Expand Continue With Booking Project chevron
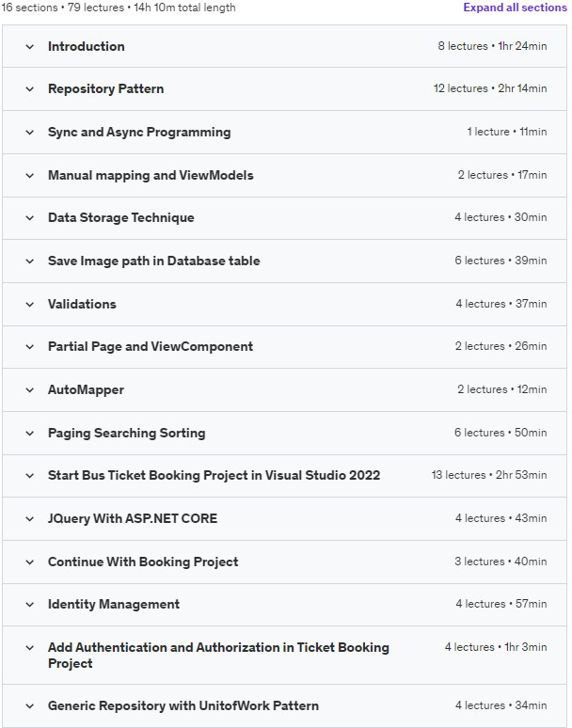The height and width of the screenshot is (728, 572). click(x=30, y=562)
